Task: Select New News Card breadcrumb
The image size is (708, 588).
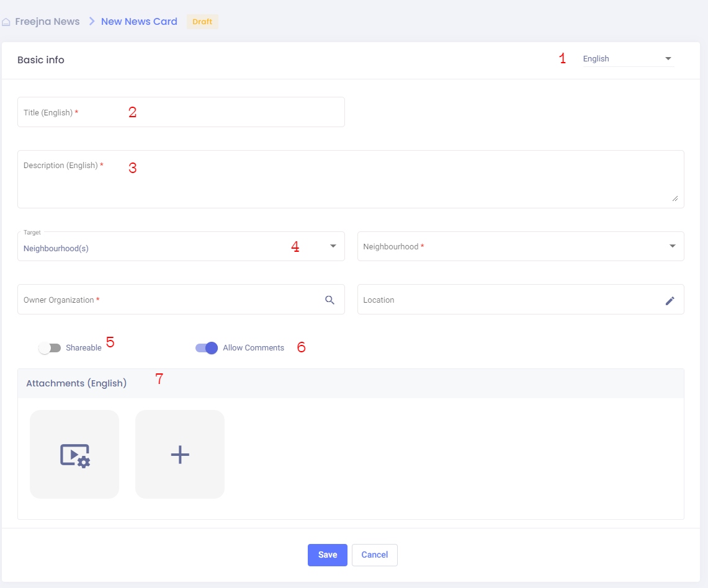Action: tap(139, 22)
